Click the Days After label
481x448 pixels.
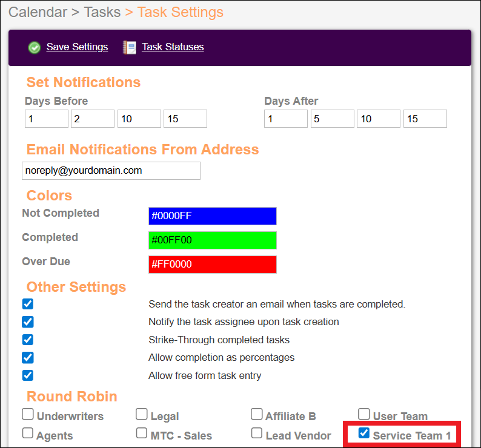point(291,101)
